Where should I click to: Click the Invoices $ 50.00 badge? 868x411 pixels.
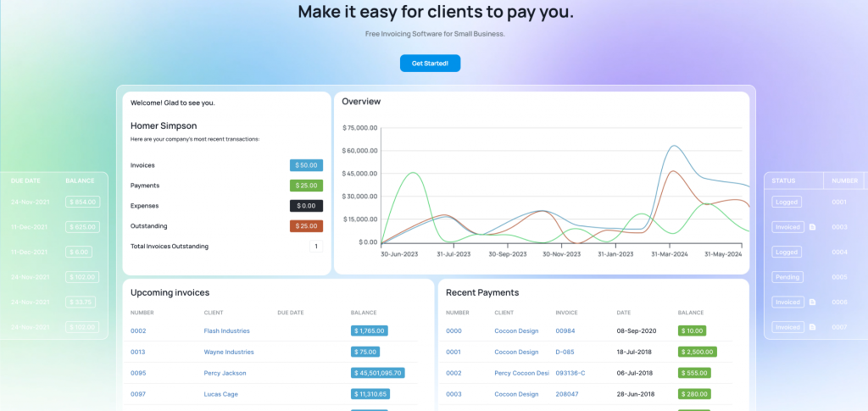point(306,165)
